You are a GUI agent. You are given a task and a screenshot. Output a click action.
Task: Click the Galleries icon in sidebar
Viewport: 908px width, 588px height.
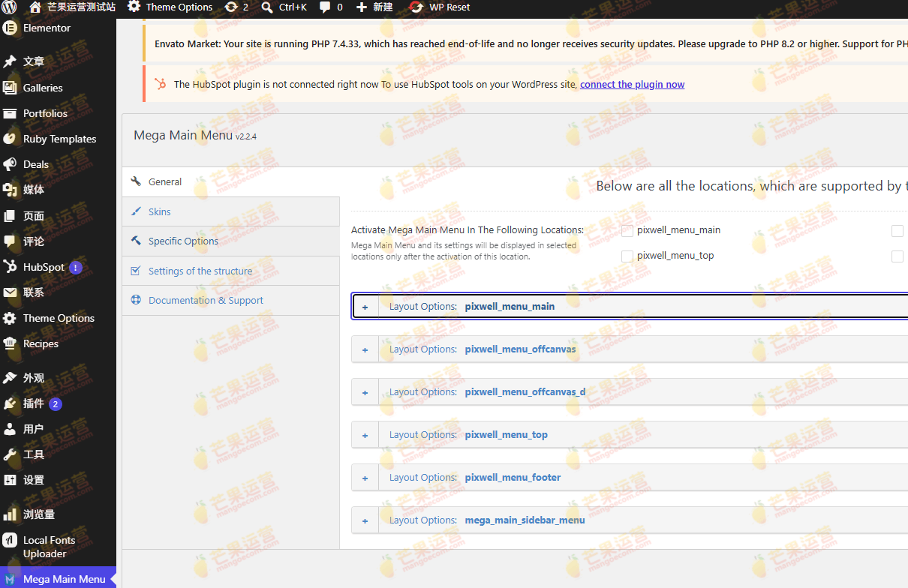pyautogui.click(x=10, y=88)
